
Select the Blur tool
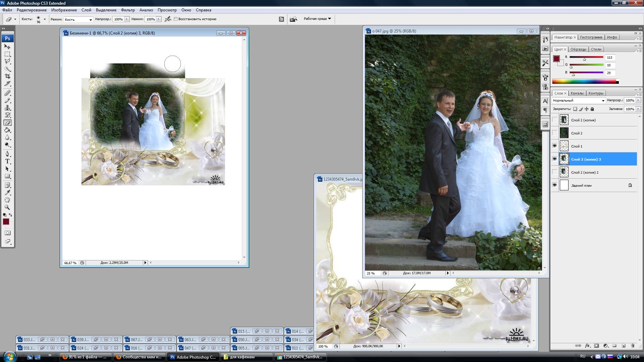pyautogui.click(x=7, y=137)
